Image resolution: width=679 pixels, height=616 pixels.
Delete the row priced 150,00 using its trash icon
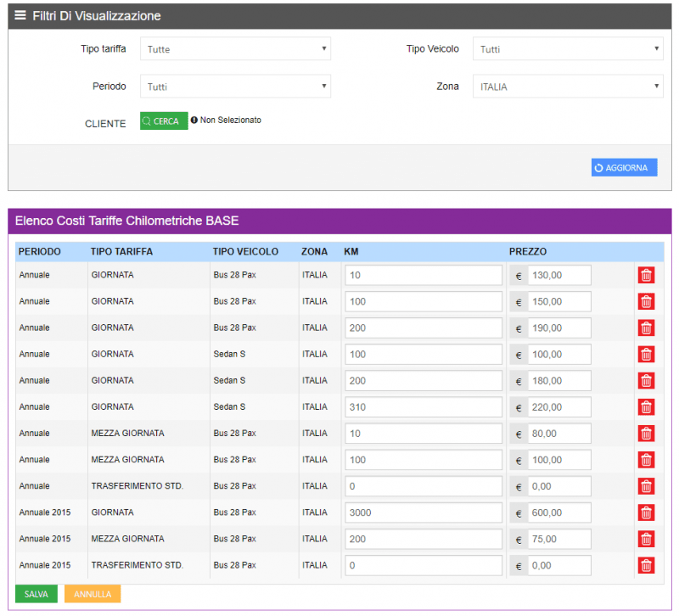pos(646,302)
